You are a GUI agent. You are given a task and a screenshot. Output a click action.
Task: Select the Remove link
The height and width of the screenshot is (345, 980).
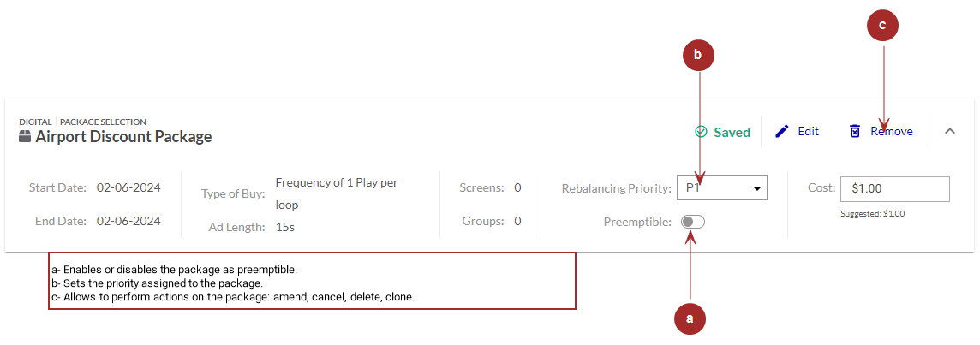(891, 131)
